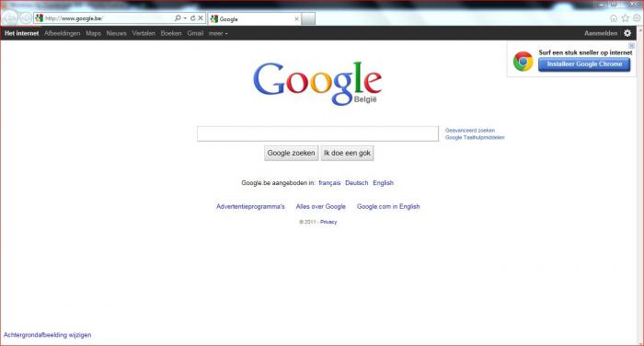Image resolution: width=644 pixels, height=346 pixels.
Task: Click Installeer Google Chrome button
Action: (584, 64)
